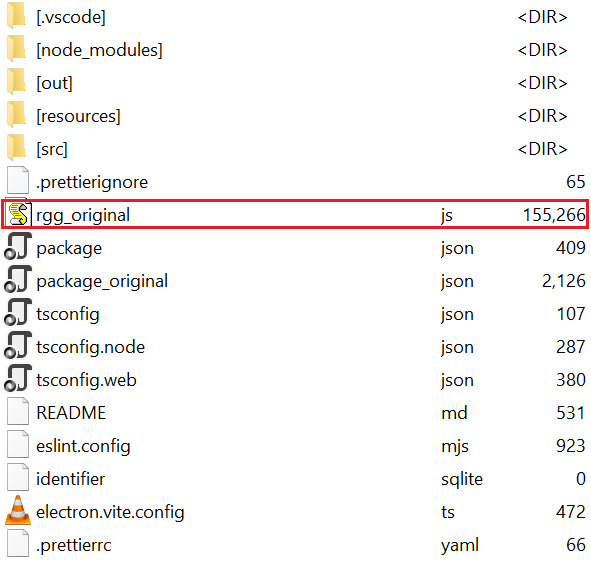Click the 155,266 file size value

[554, 215]
